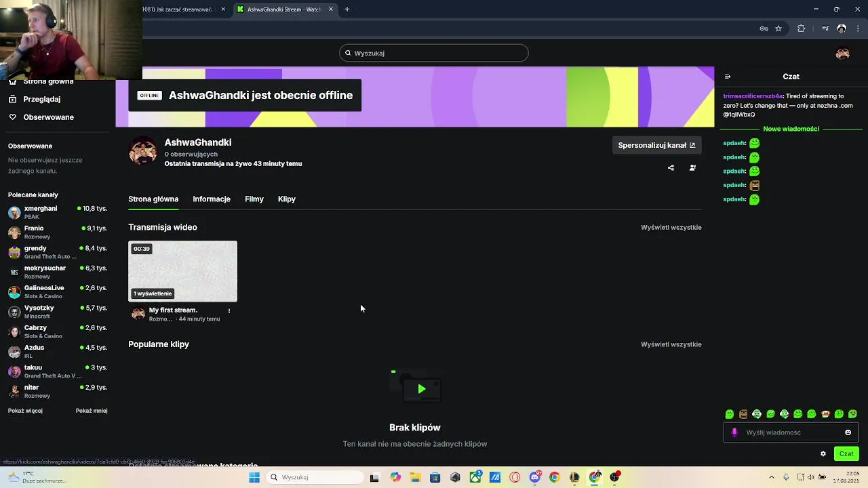
Task: Open GalineosLive channel in recommended list
Action: [x=58, y=292]
